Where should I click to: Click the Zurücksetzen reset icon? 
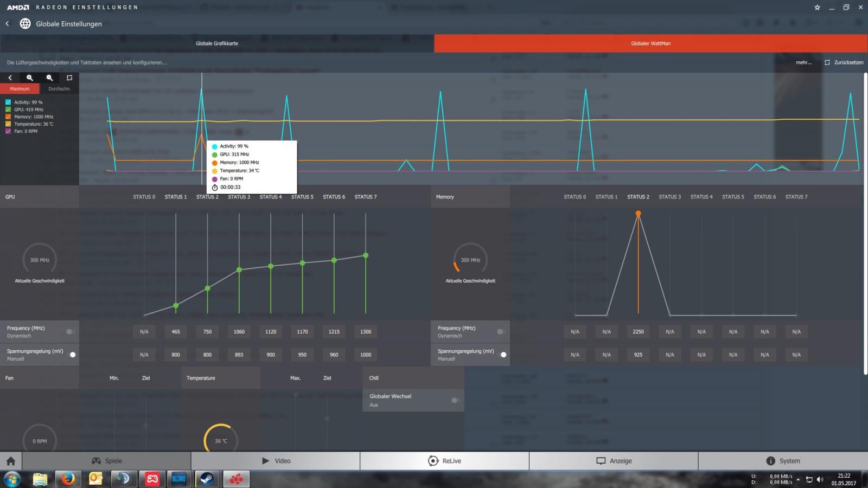coord(827,62)
